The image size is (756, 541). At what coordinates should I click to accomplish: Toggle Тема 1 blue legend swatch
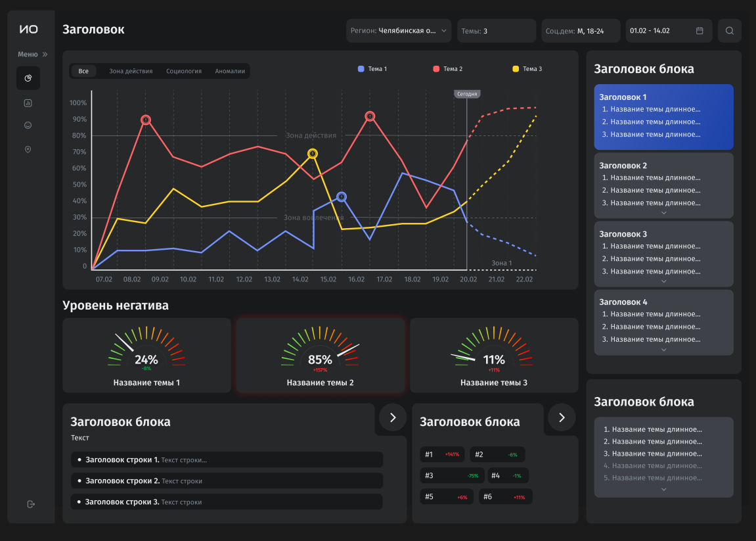[x=361, y=69]
